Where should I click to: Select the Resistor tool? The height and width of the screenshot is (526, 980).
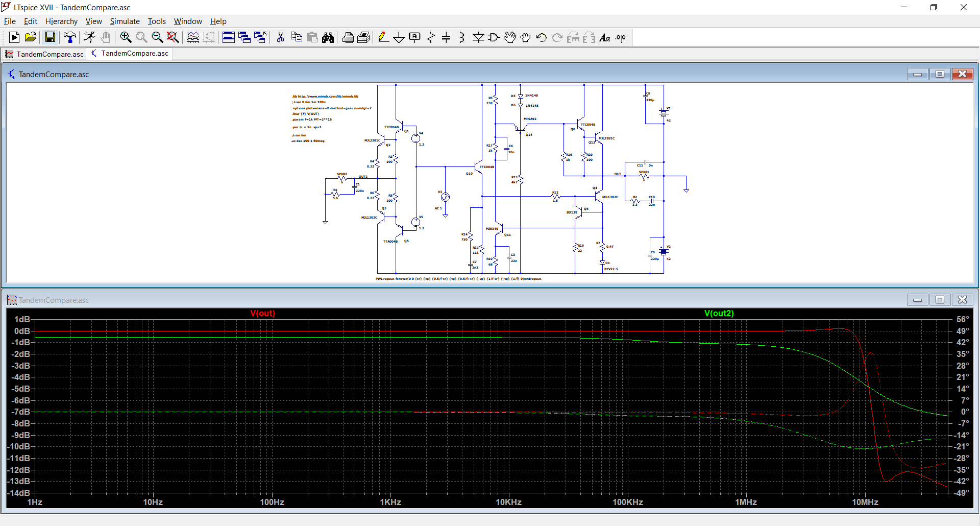(x=431, y=37)
